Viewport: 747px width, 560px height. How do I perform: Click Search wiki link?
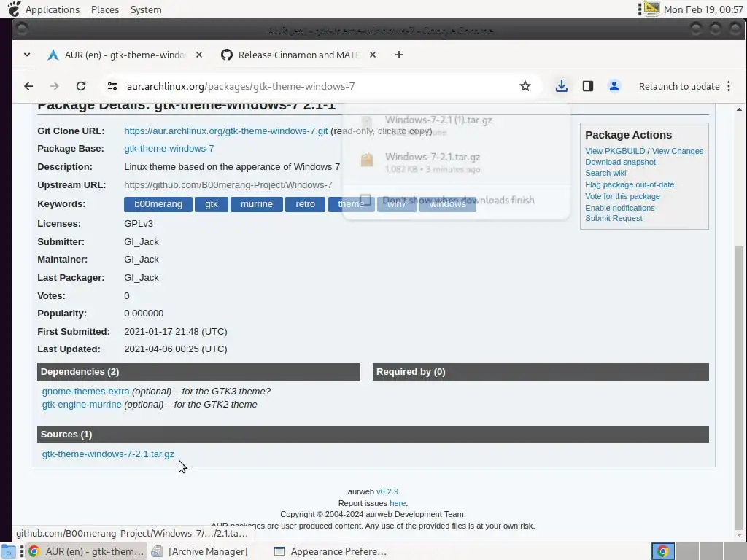click(x=605, y=173)
